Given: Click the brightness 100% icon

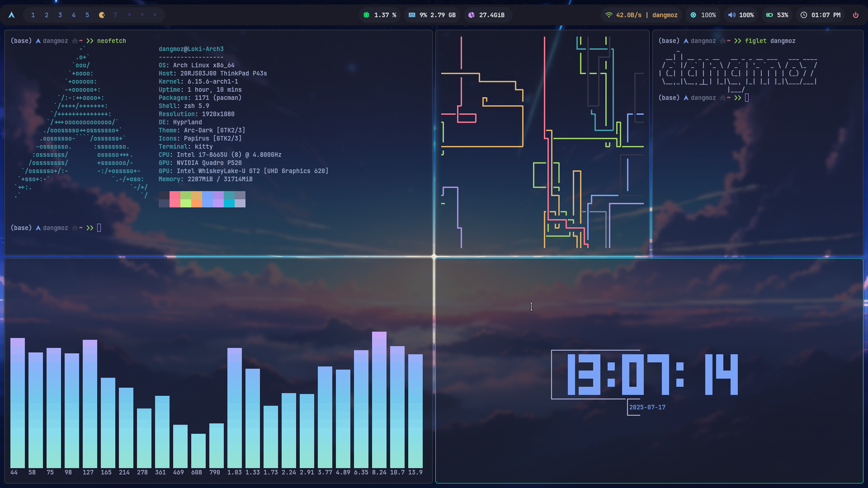Looking at the screenshot, I should tap(693, 15).
